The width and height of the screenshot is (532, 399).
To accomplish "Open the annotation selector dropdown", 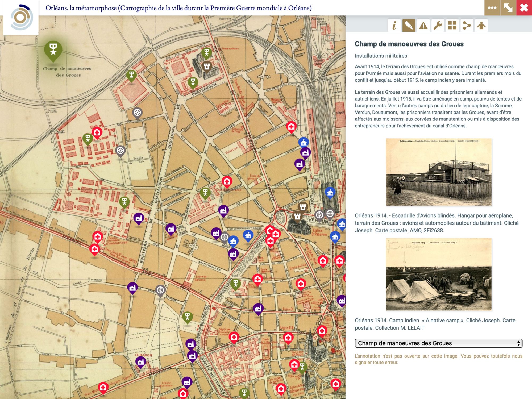I will [x=438, y=343].
